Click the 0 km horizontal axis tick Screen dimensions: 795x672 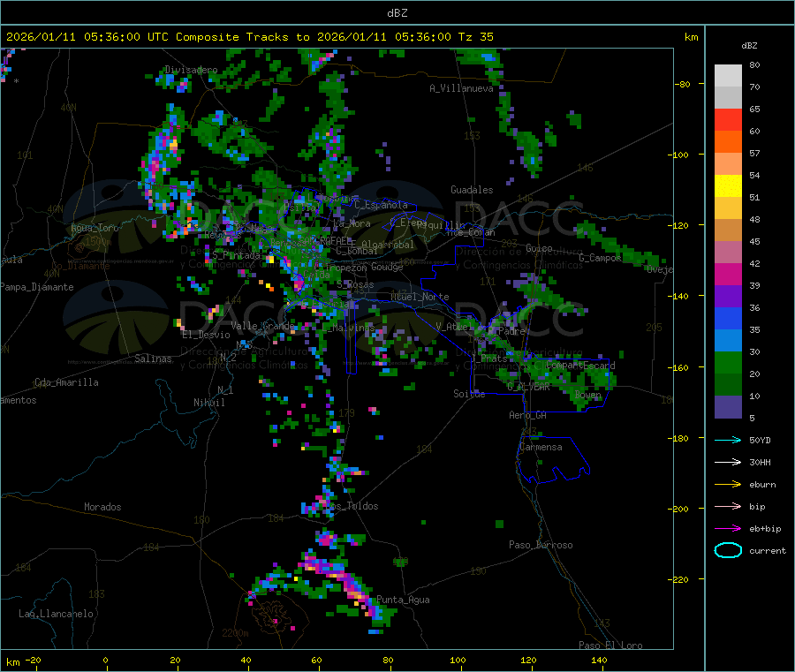pos(105,661)
